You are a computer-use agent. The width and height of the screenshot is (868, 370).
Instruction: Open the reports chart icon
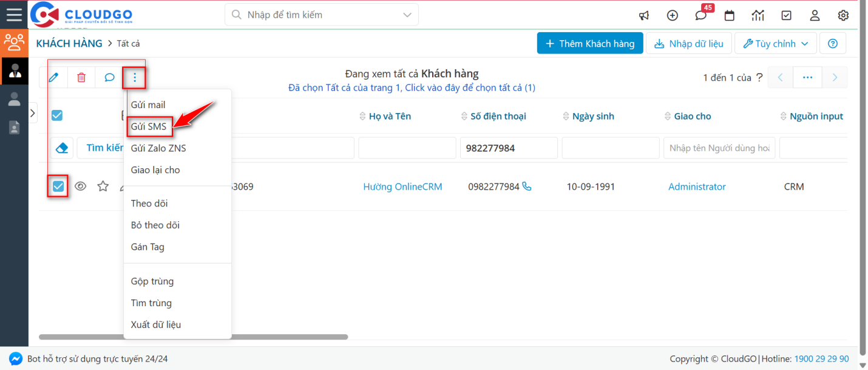(x=758, y=15)
